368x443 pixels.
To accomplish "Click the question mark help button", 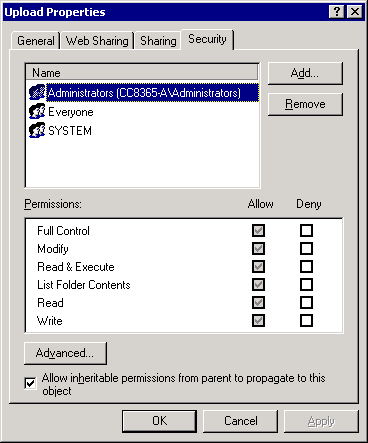I will 337,12.
